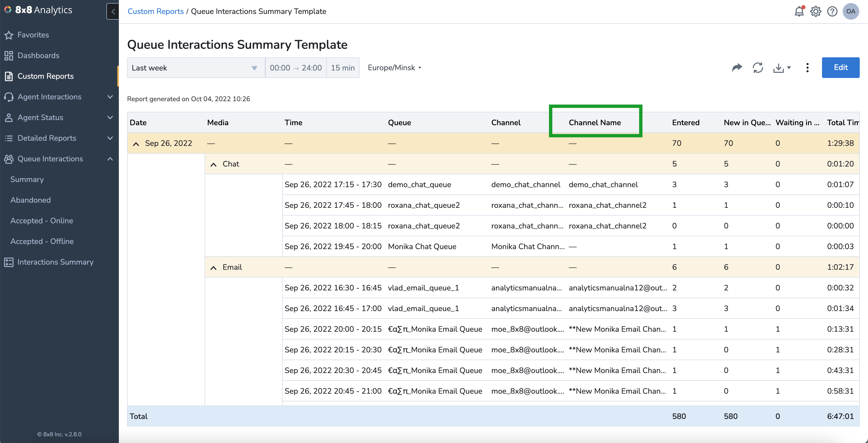Collapse the Sep 26, 2022 date group
Screen dimensions: 868x443
[136, 144]
